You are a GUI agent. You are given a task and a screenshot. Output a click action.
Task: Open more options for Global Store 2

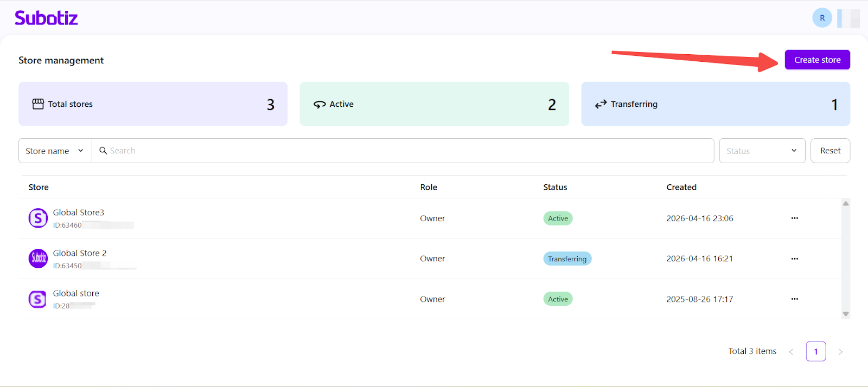(794, 259)
